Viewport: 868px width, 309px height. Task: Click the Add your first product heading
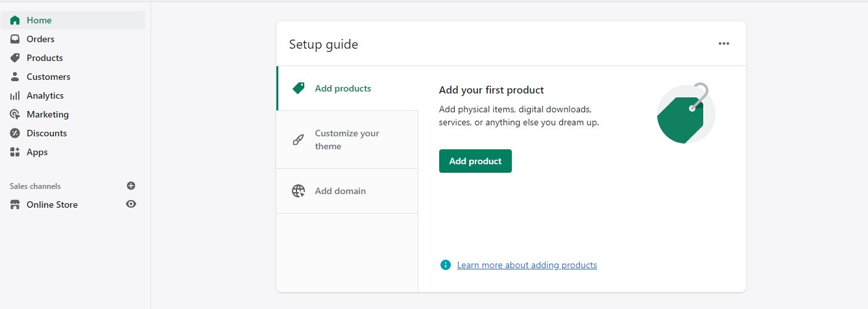click(492, 90)
